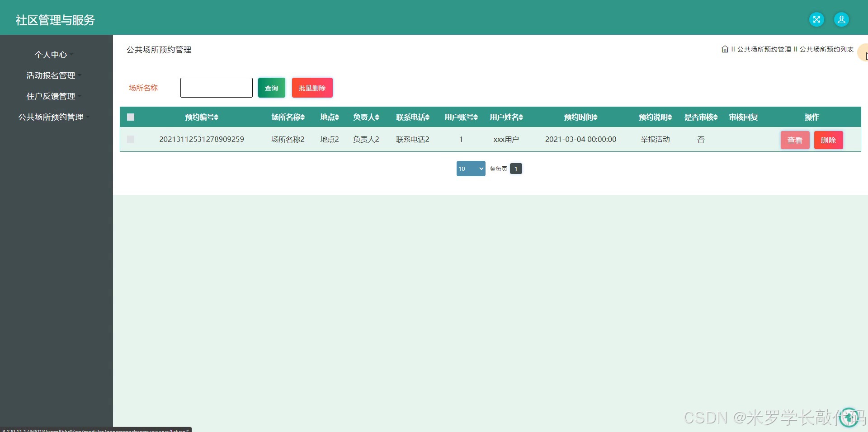Open the user profile icon

pyautogui.click(x=841, y=19)
